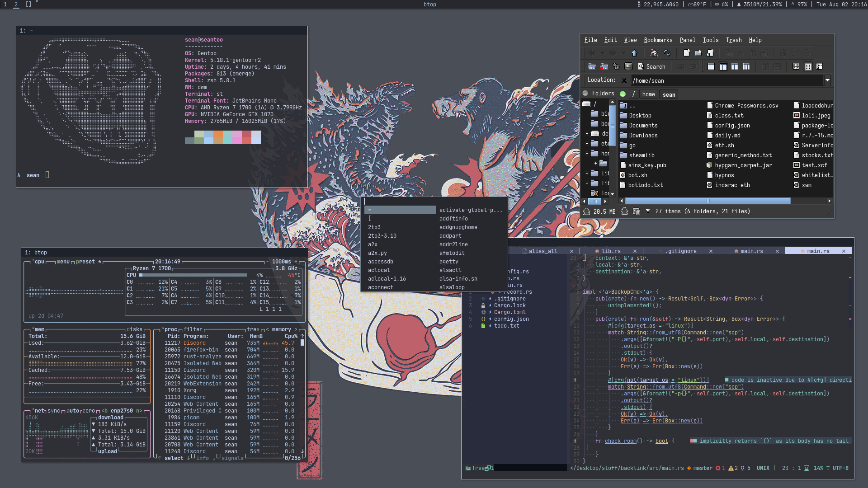Expand the 'dev' folder in folder tree
Screen dimensions: 868x488
pos(587,134)
